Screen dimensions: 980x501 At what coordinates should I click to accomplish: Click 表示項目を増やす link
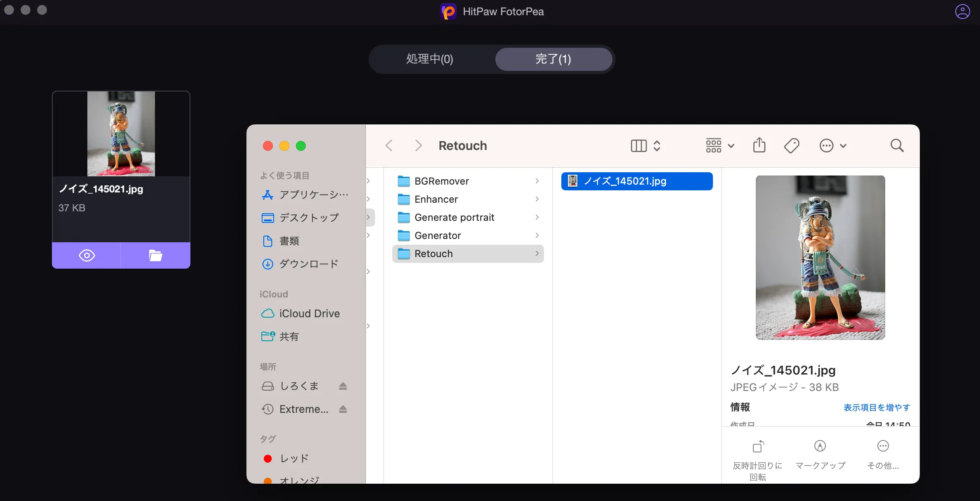[877, 407]
